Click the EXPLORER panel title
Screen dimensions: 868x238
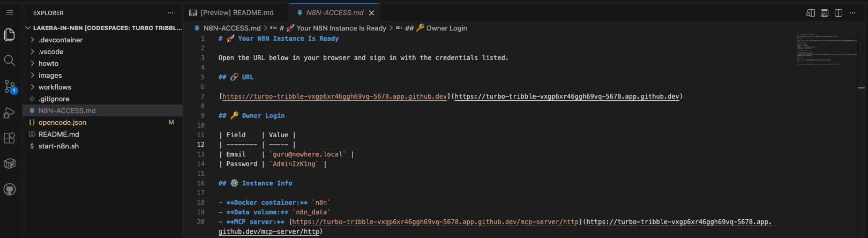48,13
